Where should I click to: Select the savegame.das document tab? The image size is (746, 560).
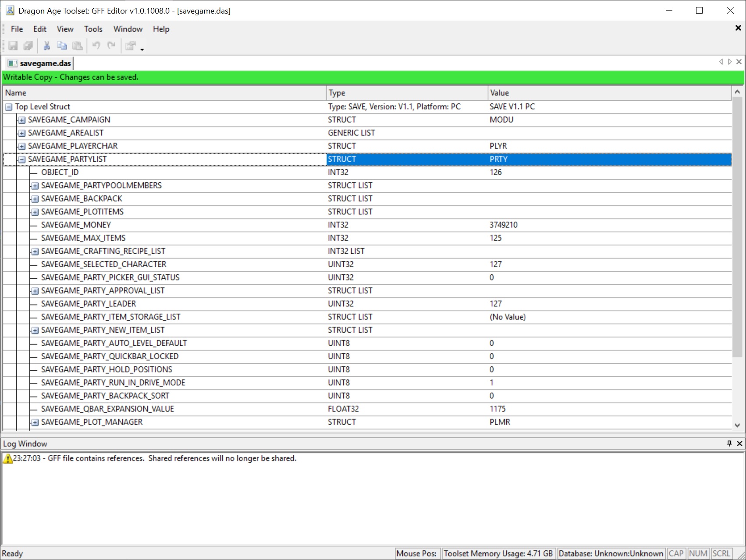39,63
